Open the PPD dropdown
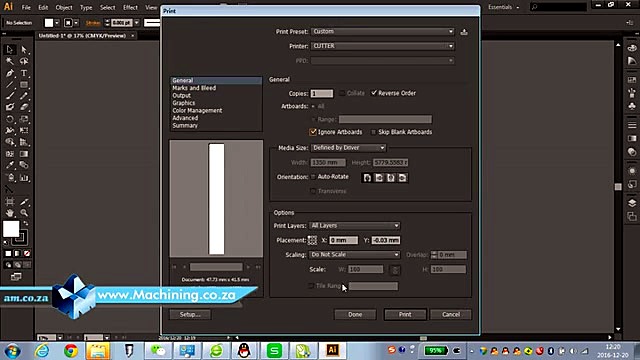The height and width of the screenshot is (360, 640). tap(382, 61)
